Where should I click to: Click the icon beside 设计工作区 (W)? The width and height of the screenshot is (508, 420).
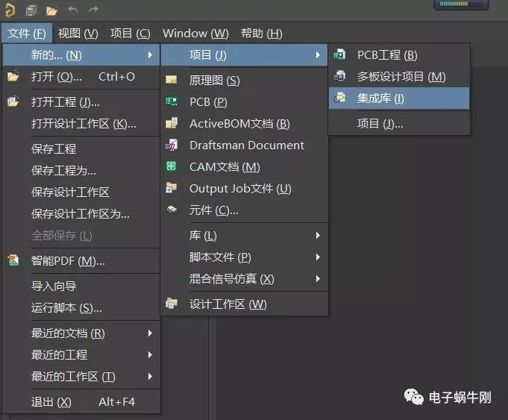(x=172, y=304)
